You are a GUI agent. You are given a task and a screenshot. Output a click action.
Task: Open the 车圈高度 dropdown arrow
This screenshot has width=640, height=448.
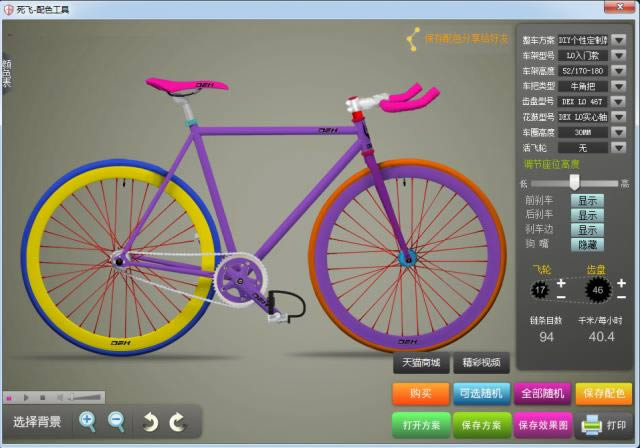tap(619, 132)
